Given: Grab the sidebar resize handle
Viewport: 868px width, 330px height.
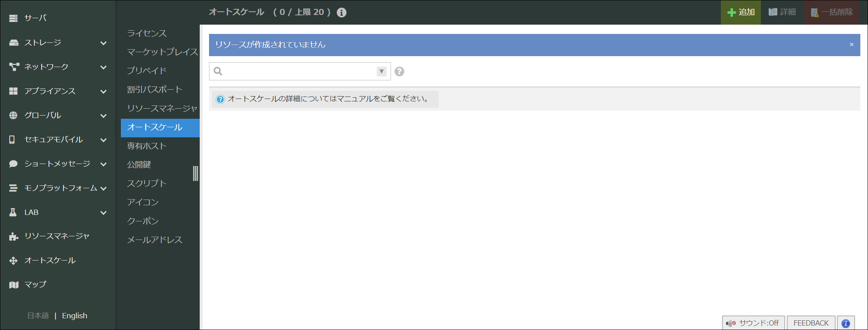Looking at the screenshot, I should [x=196, y=173].
